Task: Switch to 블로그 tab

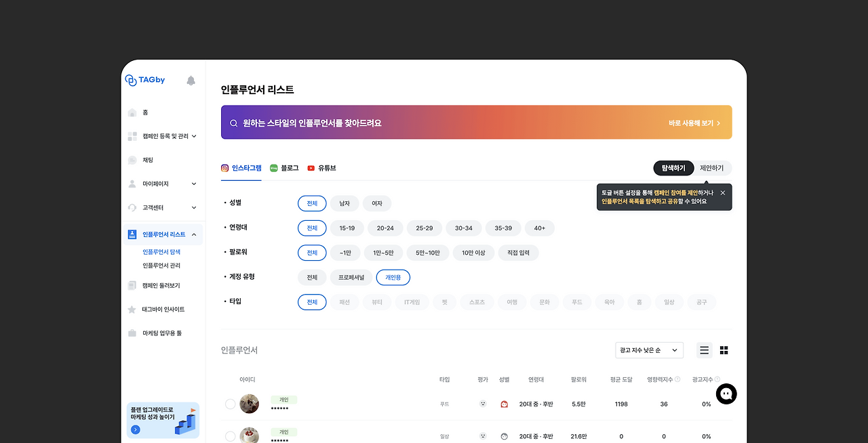Action: pos(284,168)
